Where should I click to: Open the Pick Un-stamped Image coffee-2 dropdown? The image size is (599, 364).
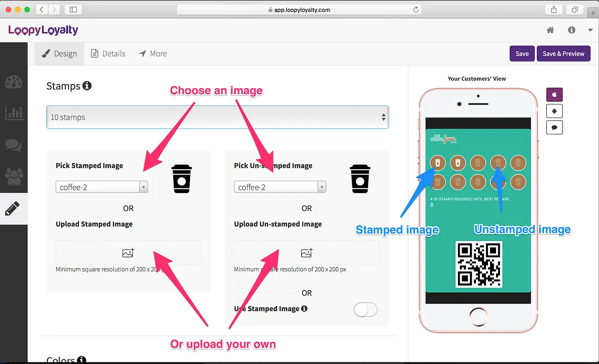point(280,187)
